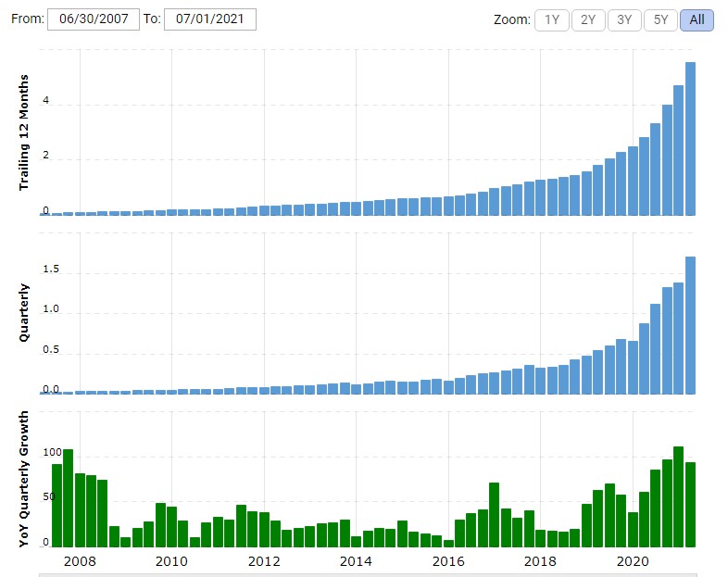Select the All zoom range button
Image resolution: width=728 pixels, height=577 pixels.
pos(697,20)
